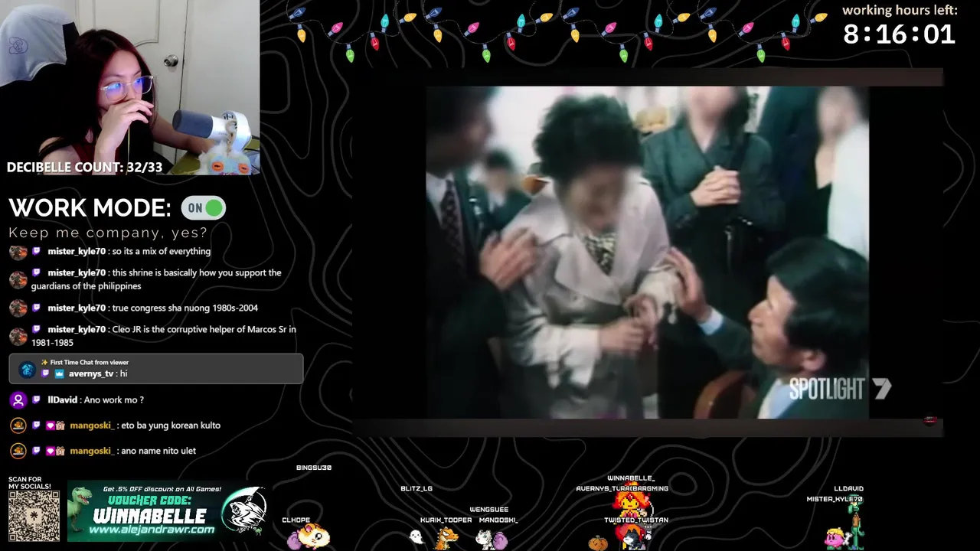
Task: Click the orange dinosaur under KUAIX_TOOPER
Action: click(x=446, y=537)
